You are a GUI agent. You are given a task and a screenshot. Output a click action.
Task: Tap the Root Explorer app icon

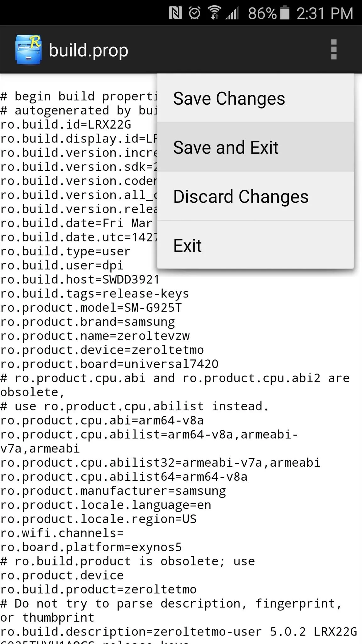tap(28, 50)
